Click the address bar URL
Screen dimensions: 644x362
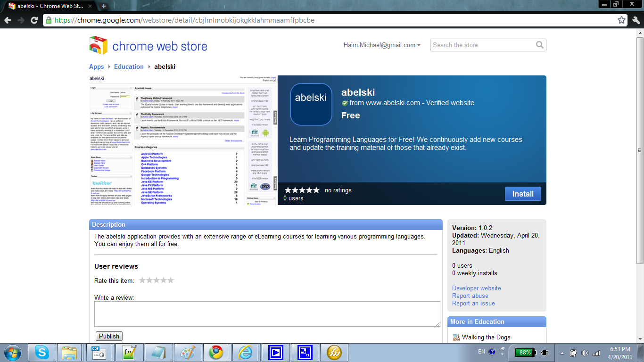pos(184,20)
